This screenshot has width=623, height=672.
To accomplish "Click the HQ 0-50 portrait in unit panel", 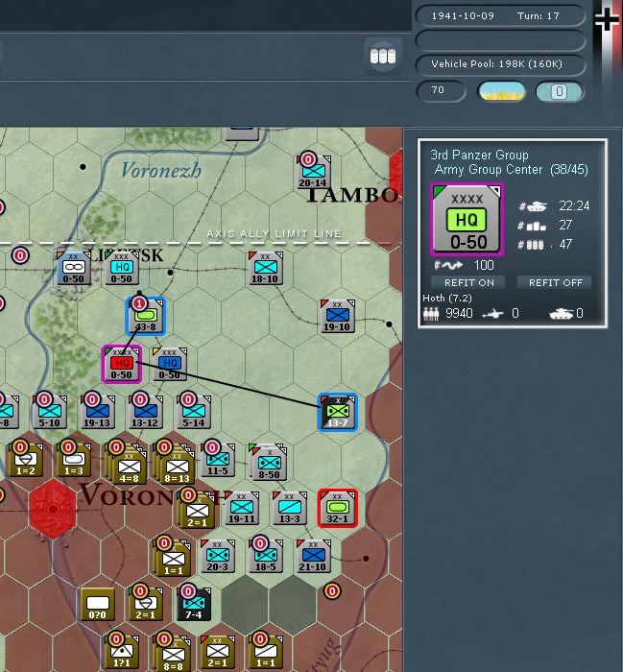I will coord(467,220).
